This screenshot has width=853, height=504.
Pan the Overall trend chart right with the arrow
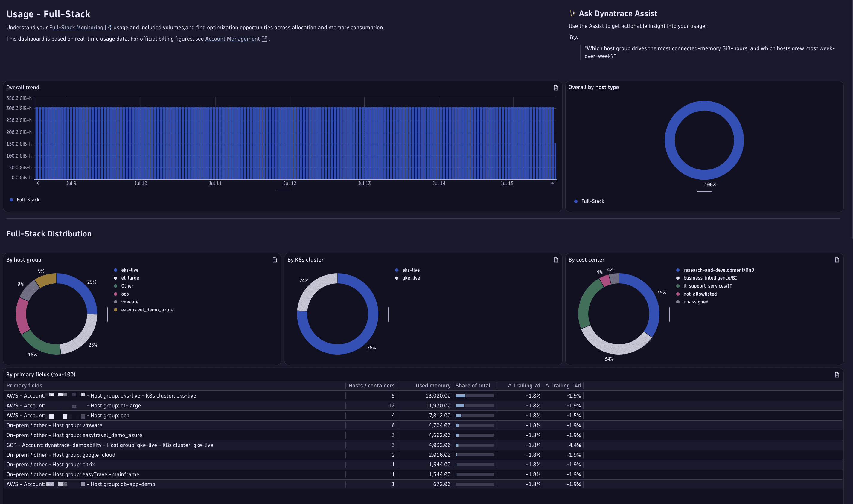pos(552,183)
